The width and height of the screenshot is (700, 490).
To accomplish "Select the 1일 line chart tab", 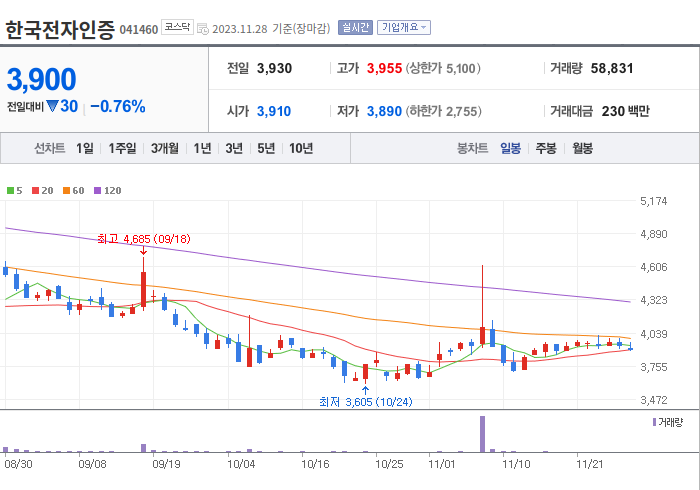I will (85, 148).
